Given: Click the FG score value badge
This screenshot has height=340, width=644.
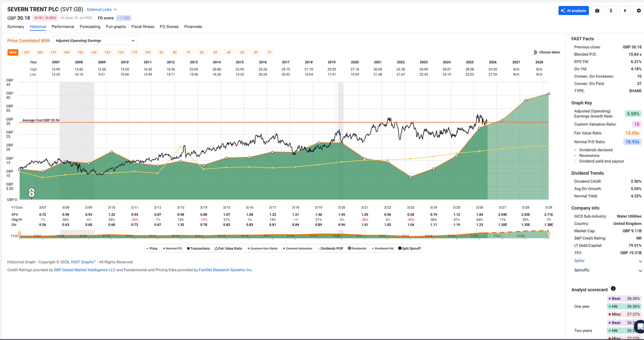Looking at the screenshot, I should tap(124, 18).
